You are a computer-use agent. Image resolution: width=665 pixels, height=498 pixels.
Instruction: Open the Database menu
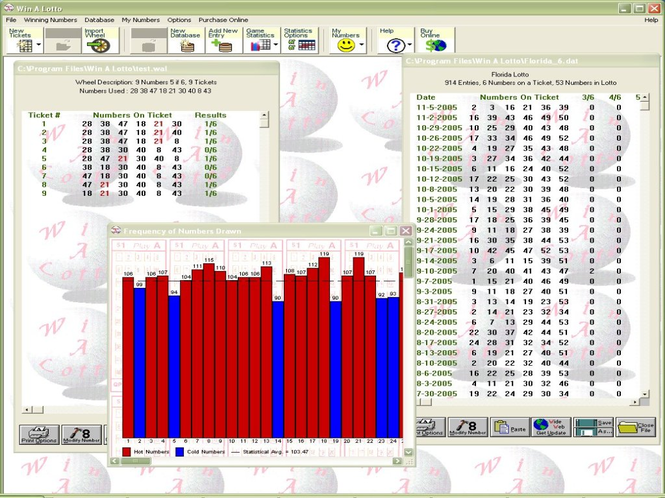99,20
